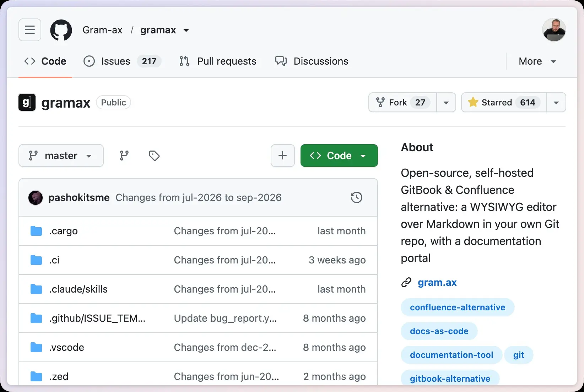
Task: Open the .ci folder icon
Action: click(36, 260)
